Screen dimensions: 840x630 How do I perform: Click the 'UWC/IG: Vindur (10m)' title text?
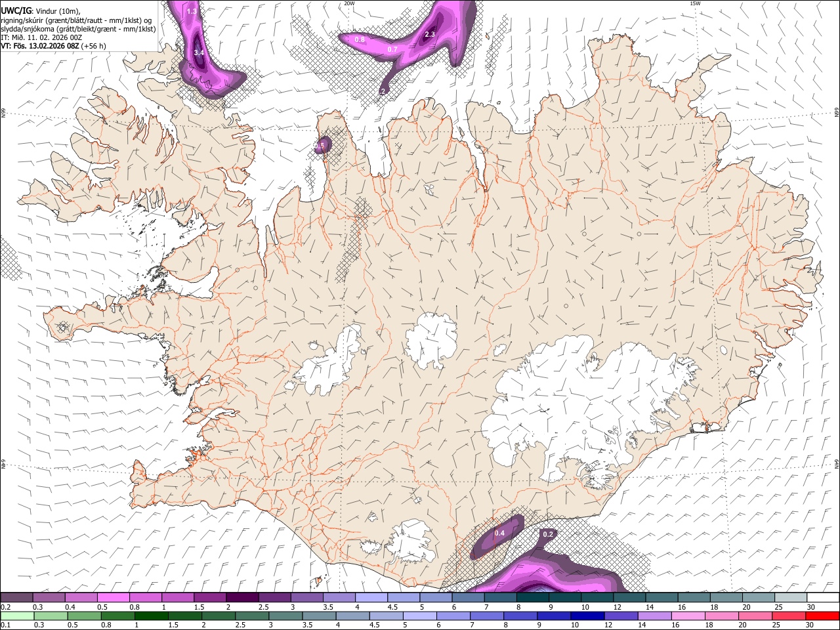[41, 11]
